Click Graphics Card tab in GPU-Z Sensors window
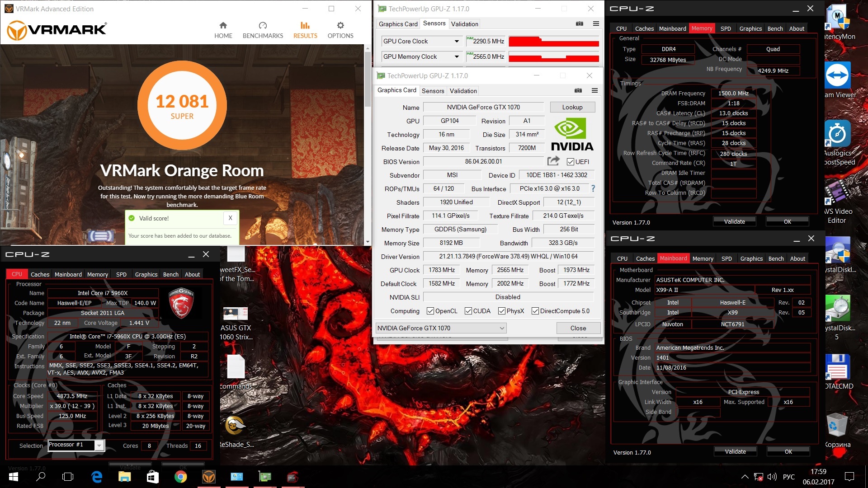 tap(398, 24)
